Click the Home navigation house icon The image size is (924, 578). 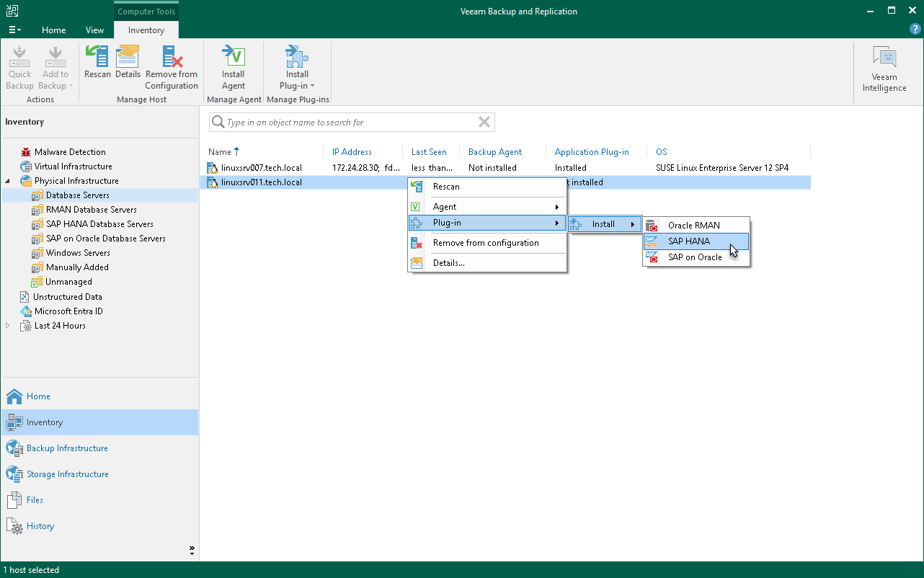tap(14, 396)
